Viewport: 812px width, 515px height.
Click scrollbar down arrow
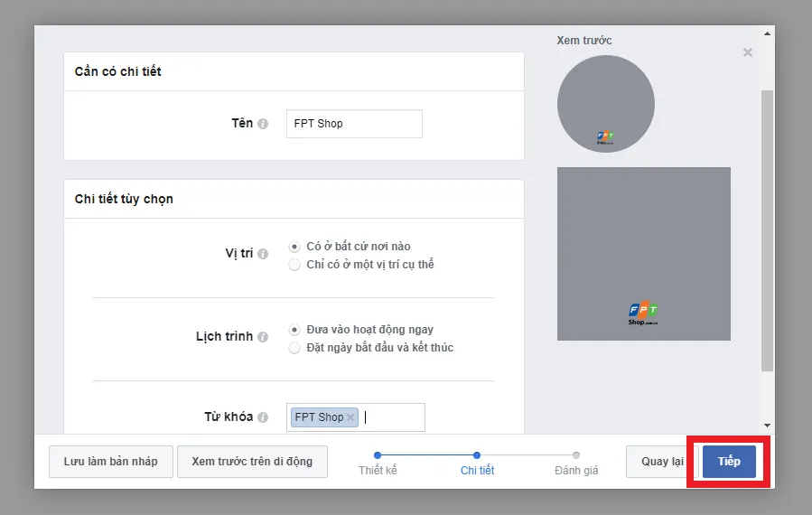point(767,426)
